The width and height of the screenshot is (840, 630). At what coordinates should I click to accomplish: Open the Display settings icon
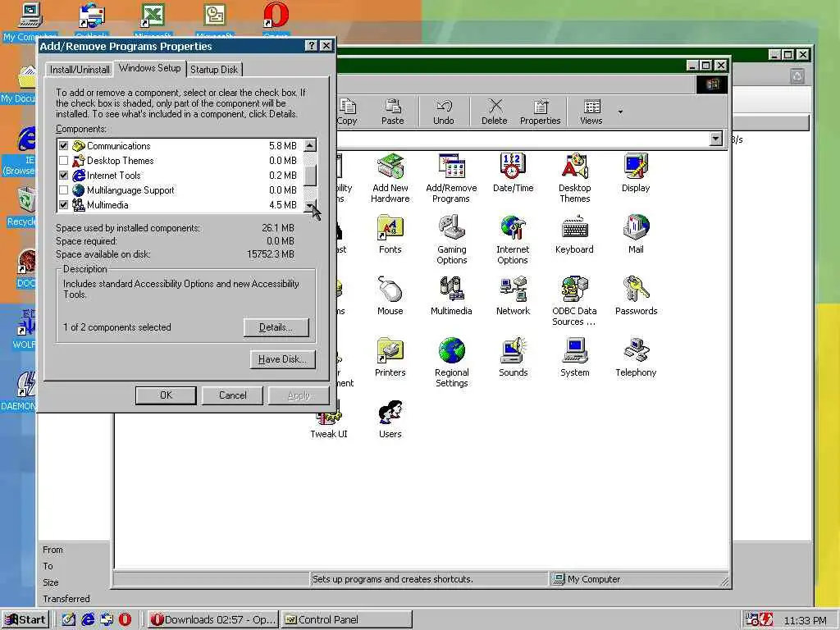(x=636, y=173)
